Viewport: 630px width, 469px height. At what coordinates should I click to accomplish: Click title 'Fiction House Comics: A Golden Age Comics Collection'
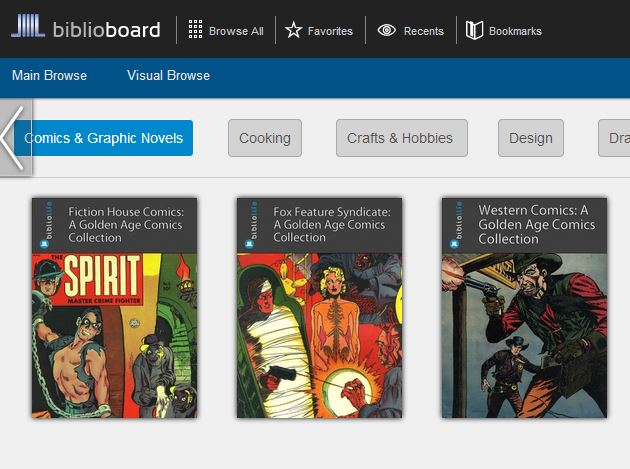point(126,225)
